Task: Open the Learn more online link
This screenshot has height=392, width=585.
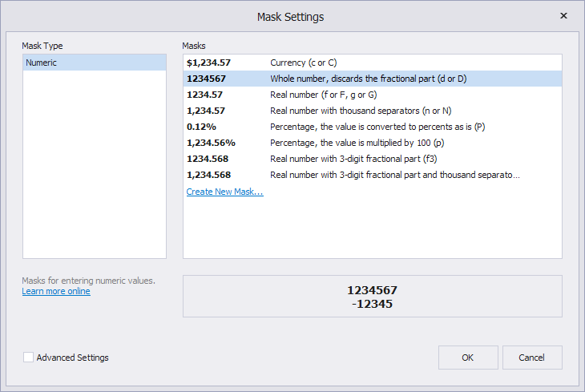Action: tap(56, 291)
